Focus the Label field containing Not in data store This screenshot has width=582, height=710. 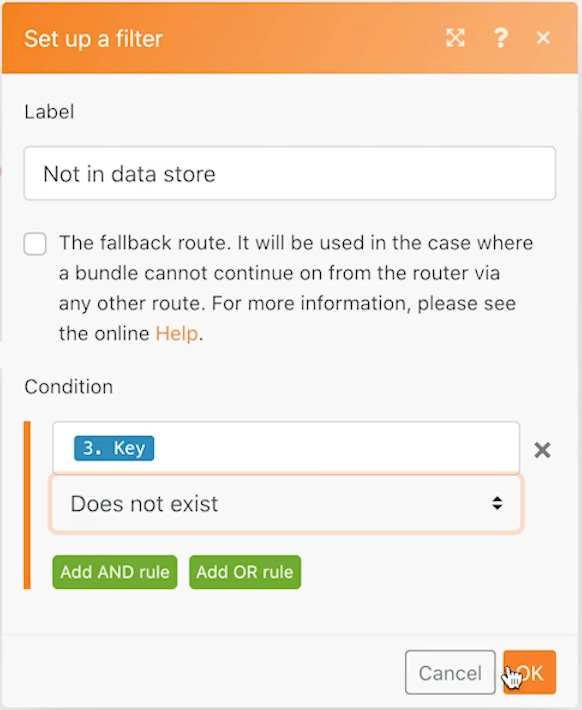point(290,173)
